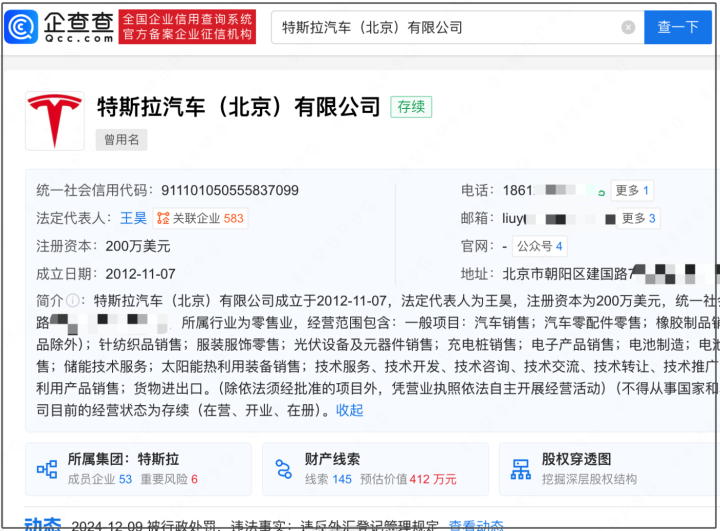
Task: Open 查看动态 link
Action: 476,525
